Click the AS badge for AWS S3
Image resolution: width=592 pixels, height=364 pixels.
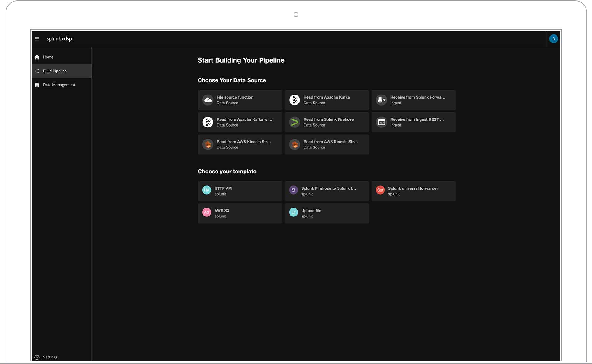[207, 212]
